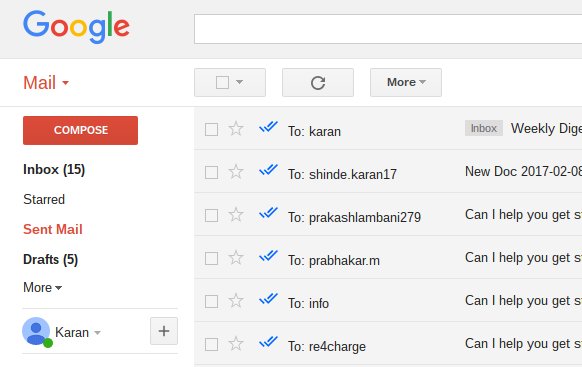Open email addressed To: info
This screenshot has height=367, width=582.
click(x=308, y=304)
